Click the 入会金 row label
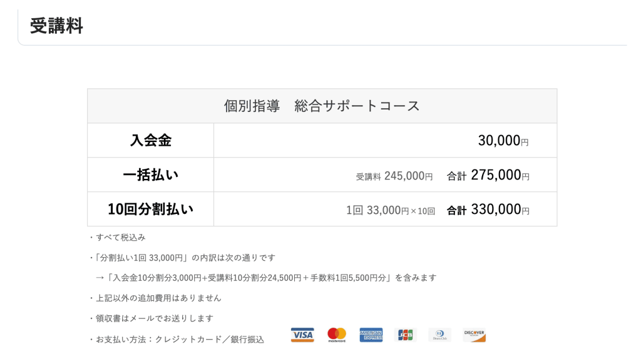 pos(150,140)
